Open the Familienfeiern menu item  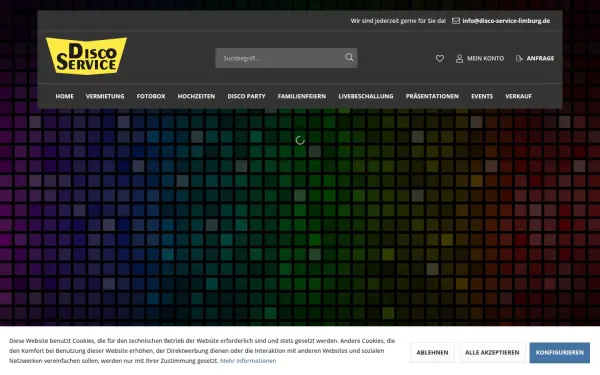(x=302, y=96)
